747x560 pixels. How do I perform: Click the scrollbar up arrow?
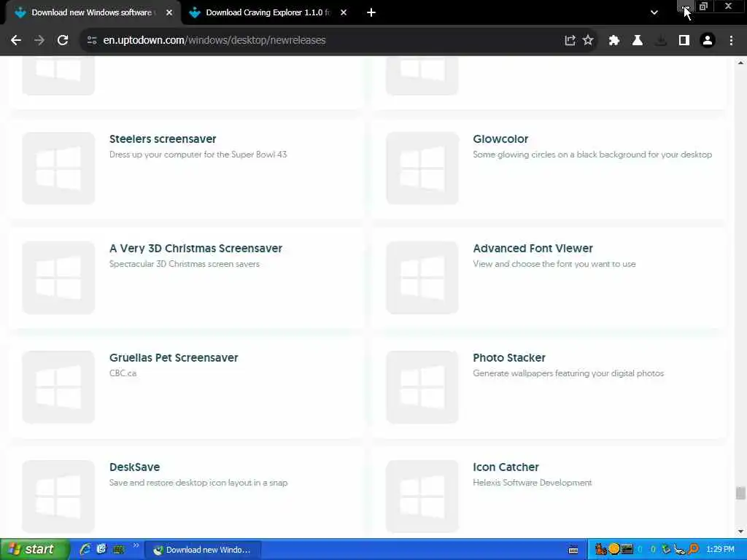740,63
